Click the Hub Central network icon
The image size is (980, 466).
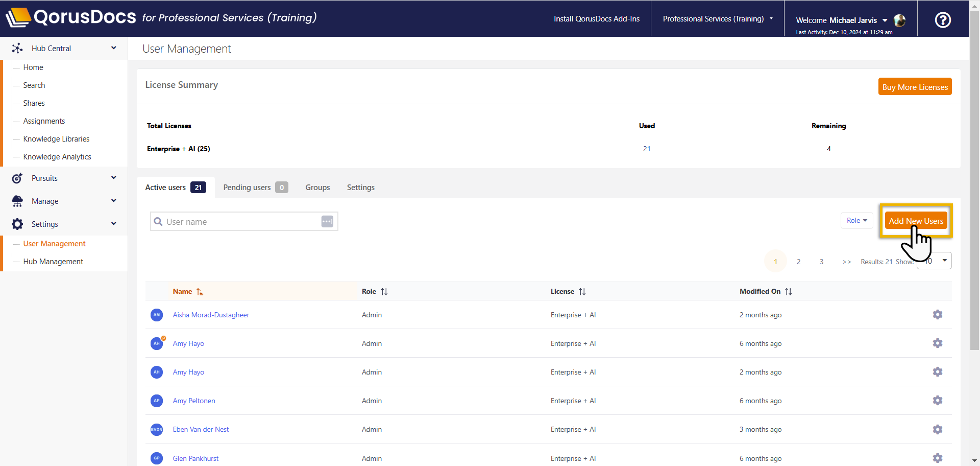coord(17,48)
